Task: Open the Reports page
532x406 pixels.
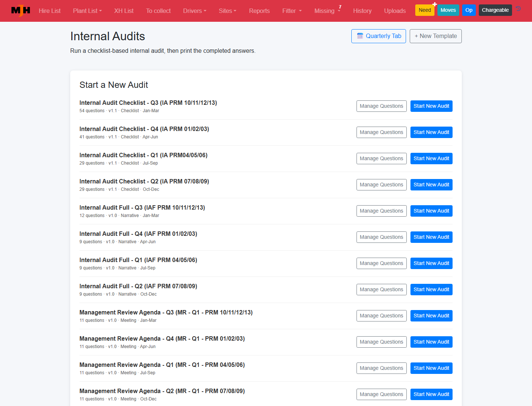Action: pyautogui.click(x=259, y=11)
